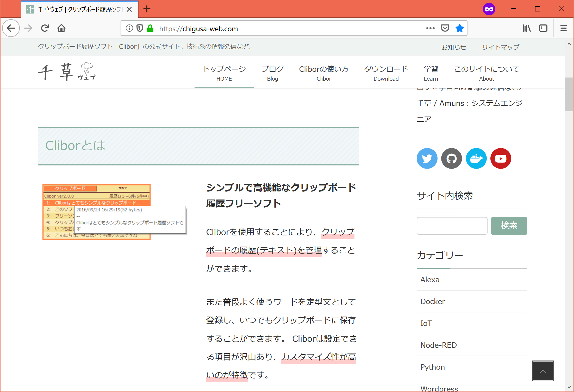Screen dimensions: 574x392
Task: Open a new browser tab
Action: click(147, 9)
